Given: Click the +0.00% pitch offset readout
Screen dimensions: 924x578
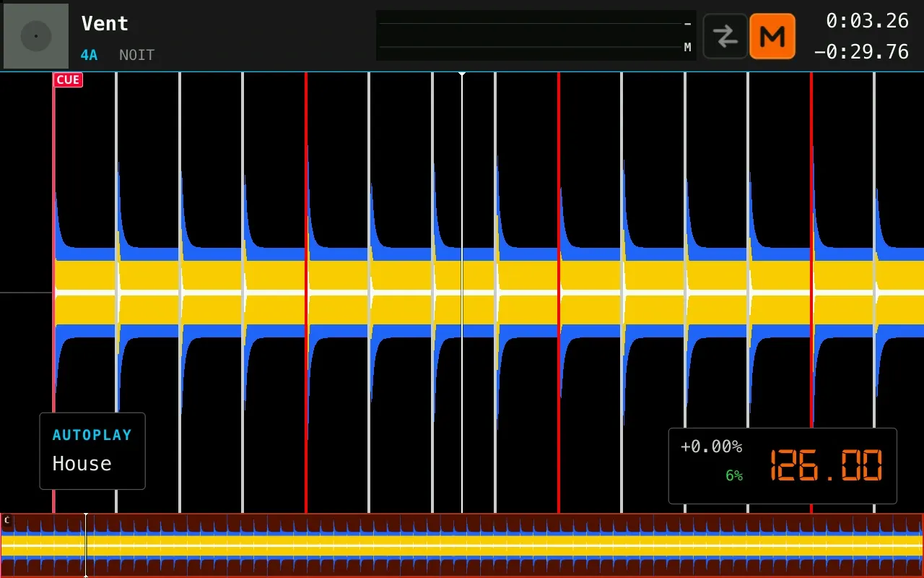Looking at the screenshot, I should click(x=711, y=447).
